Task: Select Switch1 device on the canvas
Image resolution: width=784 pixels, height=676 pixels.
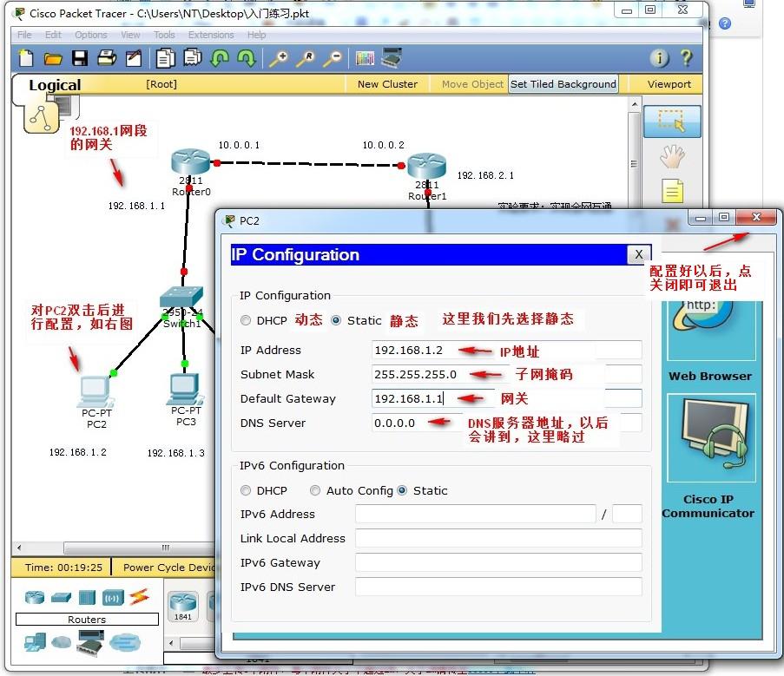Action: (181, 298)
